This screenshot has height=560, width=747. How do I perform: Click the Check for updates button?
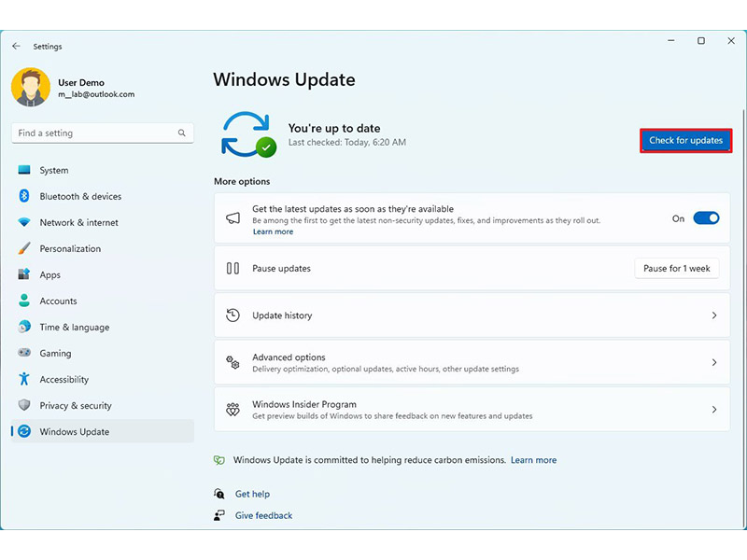(x=685, y=141)
